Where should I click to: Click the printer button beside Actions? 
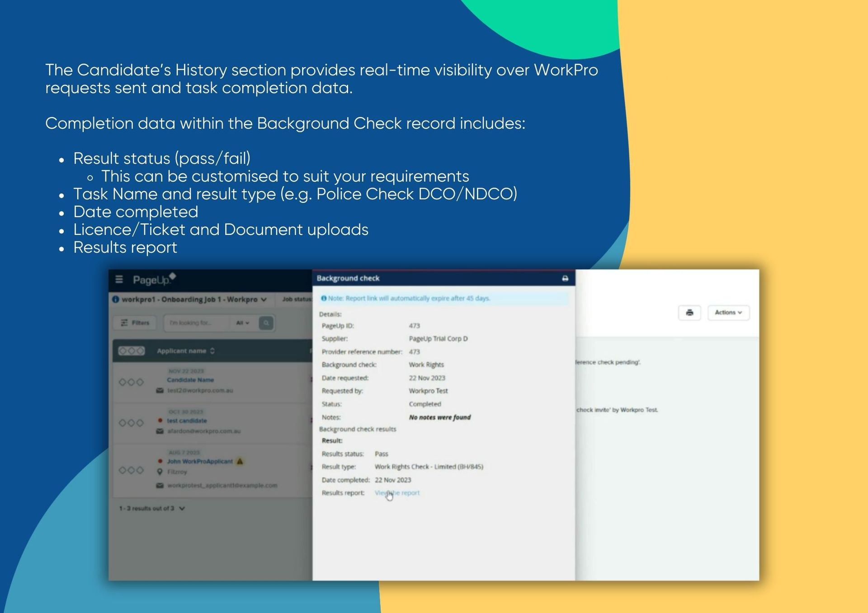(x=689, y=313)
